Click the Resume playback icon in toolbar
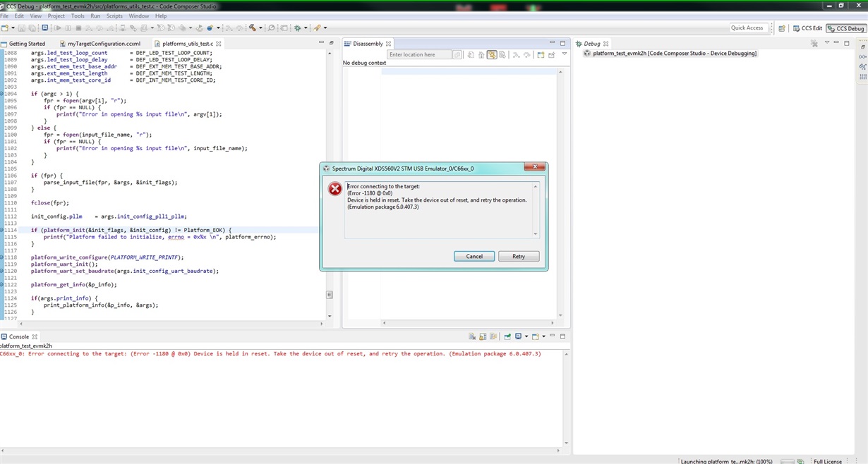868x464 pixels. [57, 28]
